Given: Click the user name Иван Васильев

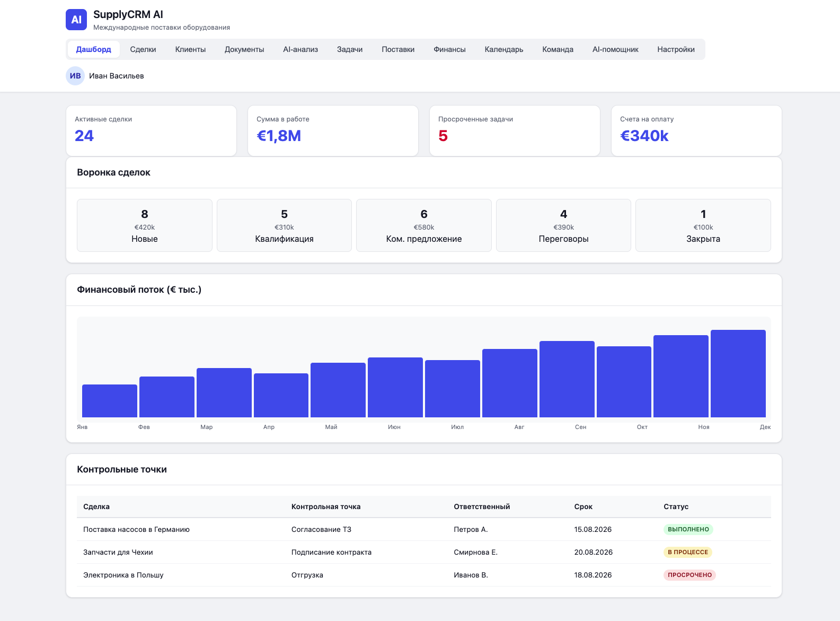Looking at the screenshot, I should [x=117, y=76].
